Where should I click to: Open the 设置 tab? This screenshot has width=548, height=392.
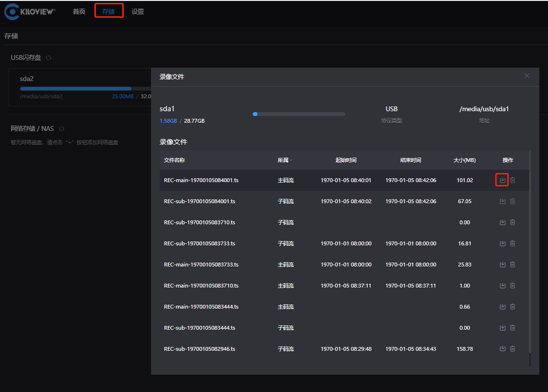pyautogui.click(x=138, y=12)
